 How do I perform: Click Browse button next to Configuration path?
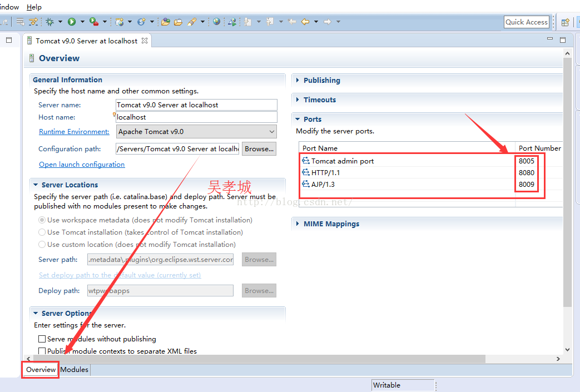[x=259, y=148]
